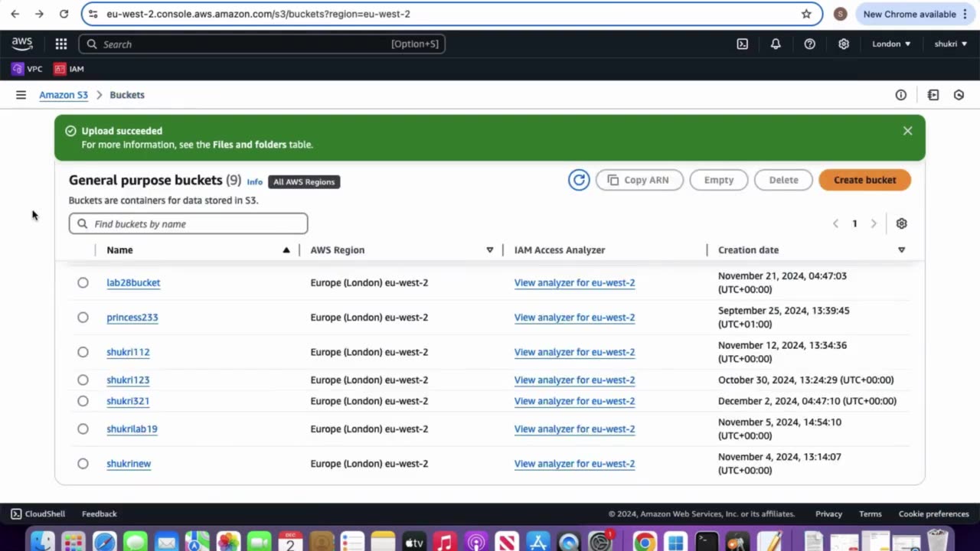
Task: Select the lab28bucket radio button
Action: click(x=83, y=282)
